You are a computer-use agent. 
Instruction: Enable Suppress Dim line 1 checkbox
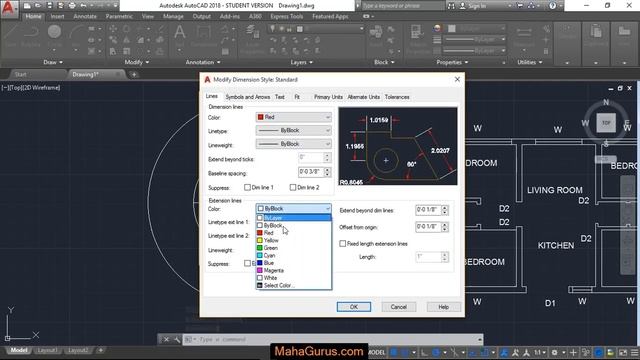click(x=247, y=187)
